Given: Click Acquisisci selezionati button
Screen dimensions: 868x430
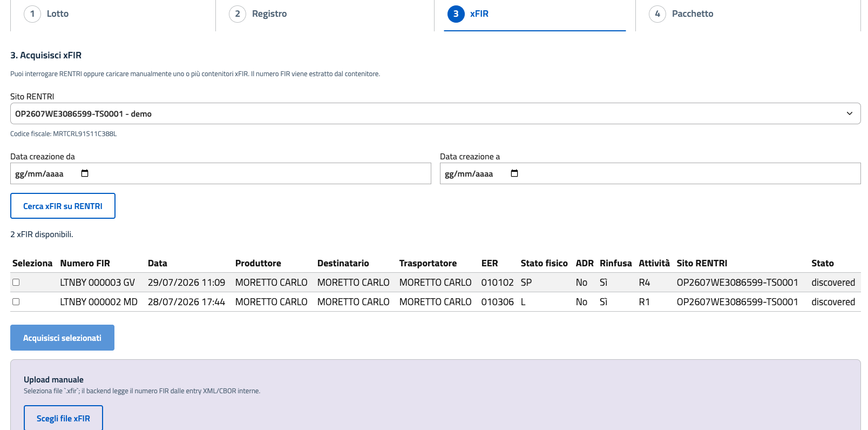Looking at the screenshot, I should point(62,338).
